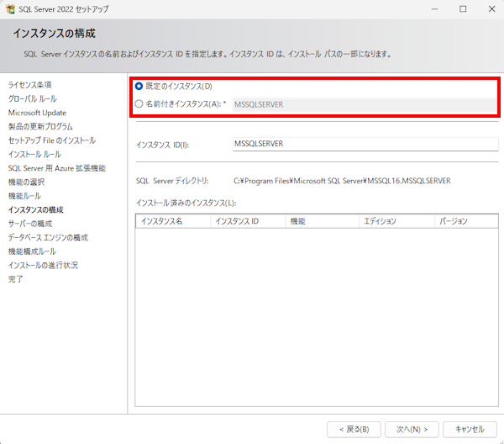504x444 pixels.
Task: Click 機能の選択 in the step list
Action: [26, 182]
